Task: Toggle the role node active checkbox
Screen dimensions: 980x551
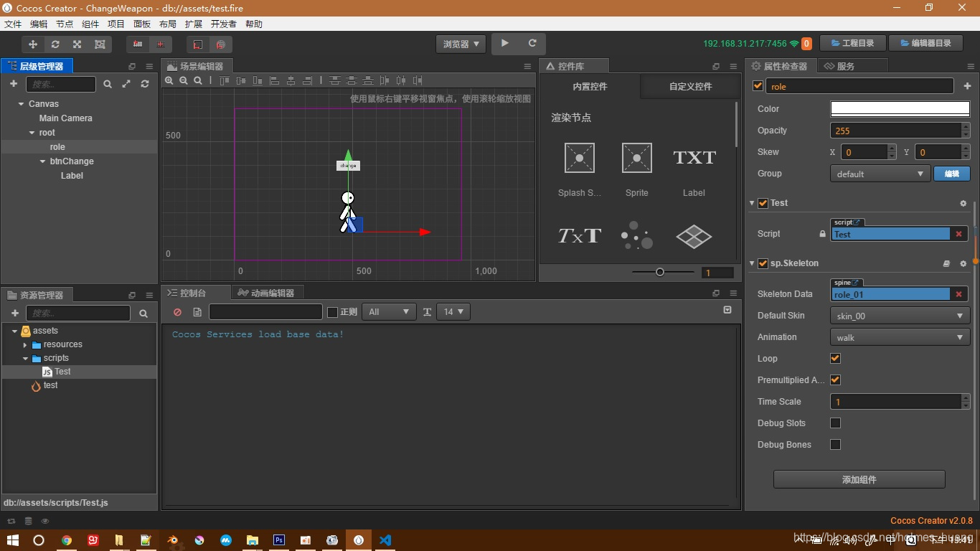Action: 758,86
